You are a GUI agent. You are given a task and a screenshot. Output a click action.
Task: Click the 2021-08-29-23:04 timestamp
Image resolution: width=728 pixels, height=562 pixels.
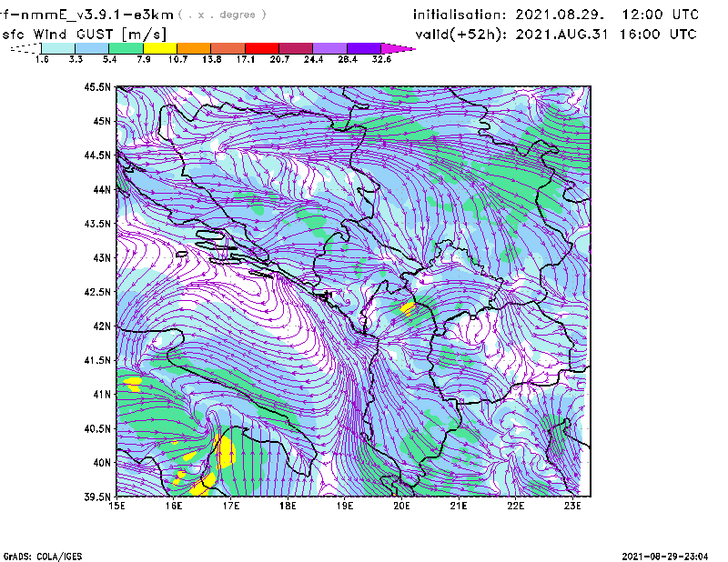click(x=665, y=556)
